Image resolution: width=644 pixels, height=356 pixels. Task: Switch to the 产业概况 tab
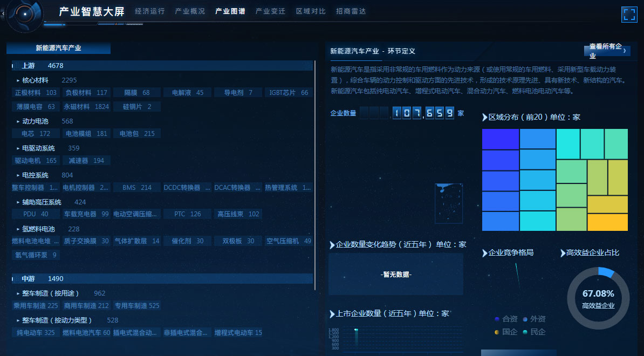pos(189,10)
